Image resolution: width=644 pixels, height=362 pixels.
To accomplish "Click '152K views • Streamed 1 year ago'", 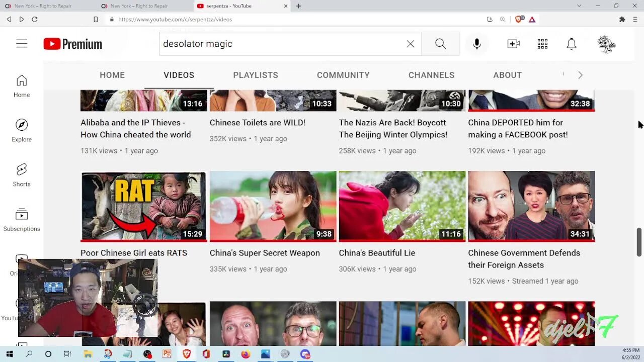I will click(x=523, y=281).
